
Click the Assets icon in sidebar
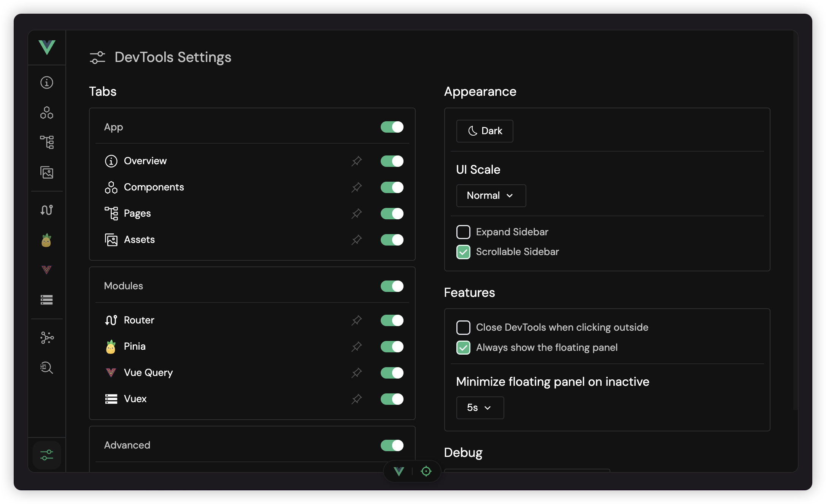(x=47, y=172)
